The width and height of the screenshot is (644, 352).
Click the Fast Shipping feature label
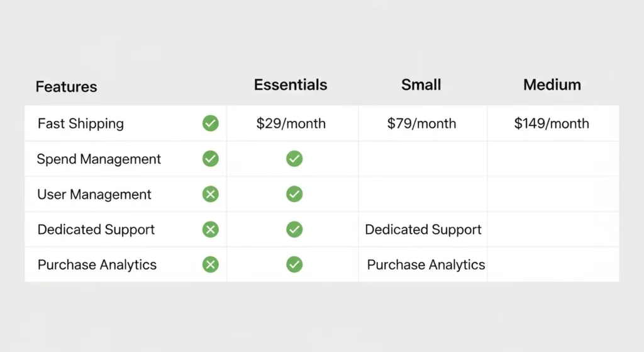[80, 123]
